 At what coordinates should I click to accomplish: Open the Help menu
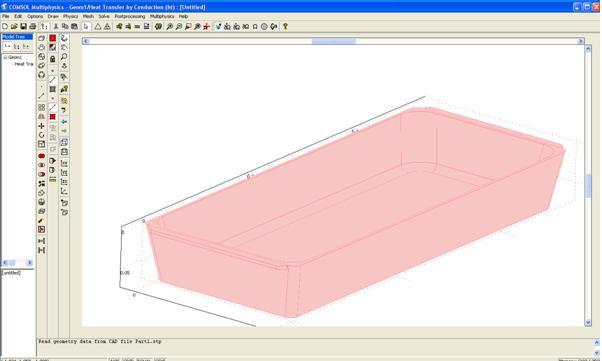[x=183, y=17]
